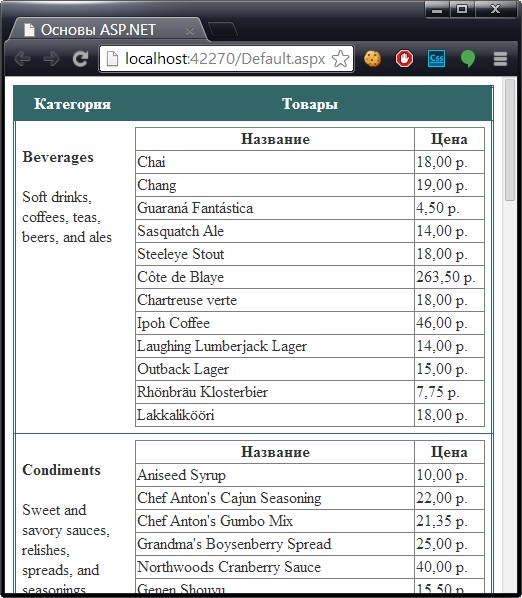Click Название header in Condiments table
The image size is (522, 598).
(x=275, y=452)
